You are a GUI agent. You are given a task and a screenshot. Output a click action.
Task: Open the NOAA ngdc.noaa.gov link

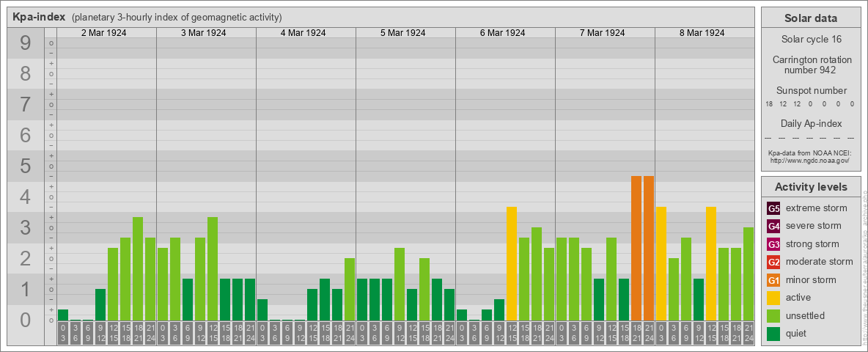tap(811, 160)
